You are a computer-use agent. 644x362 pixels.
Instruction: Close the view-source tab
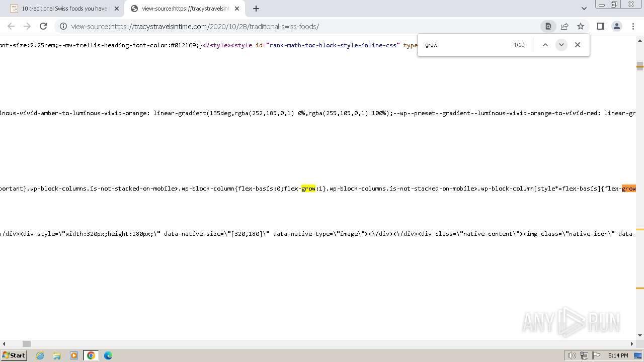click(237, 9)
